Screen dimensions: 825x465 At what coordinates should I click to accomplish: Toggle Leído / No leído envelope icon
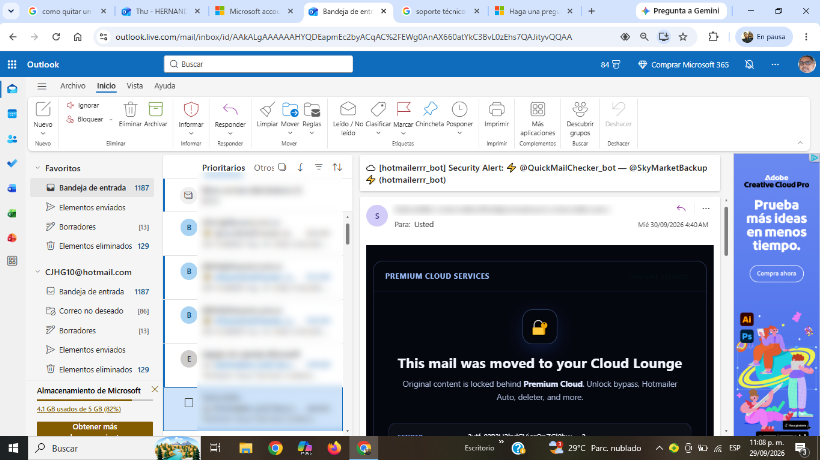348,109
